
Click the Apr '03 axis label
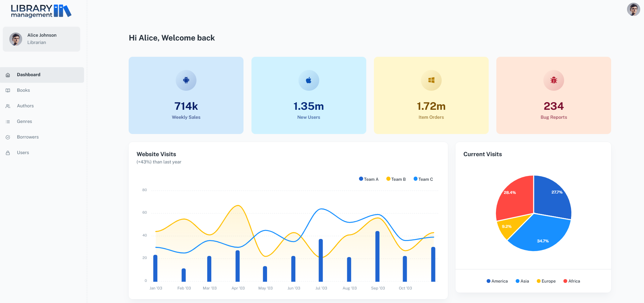tap(238, 288)
